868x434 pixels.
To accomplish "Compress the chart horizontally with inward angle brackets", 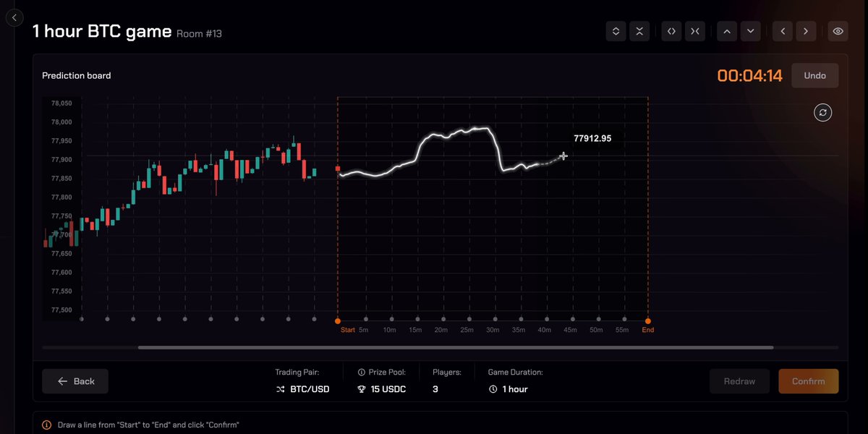I will pos(694,31).
